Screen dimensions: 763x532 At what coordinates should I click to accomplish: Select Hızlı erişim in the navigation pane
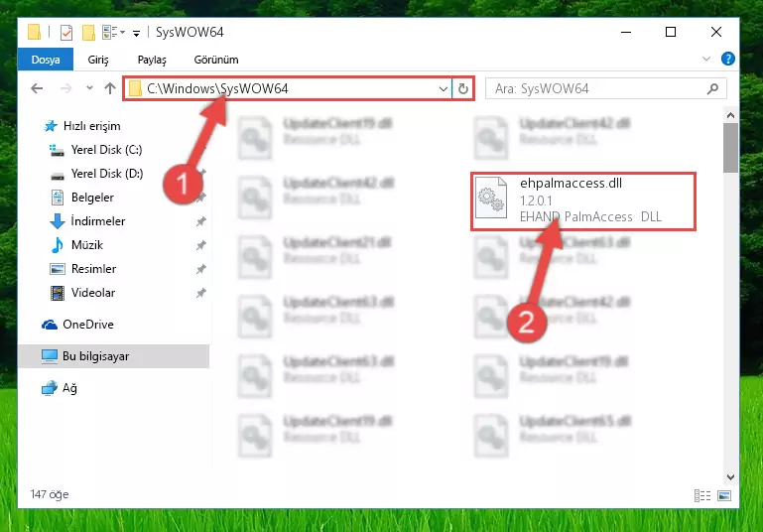[x=91, y=126]
